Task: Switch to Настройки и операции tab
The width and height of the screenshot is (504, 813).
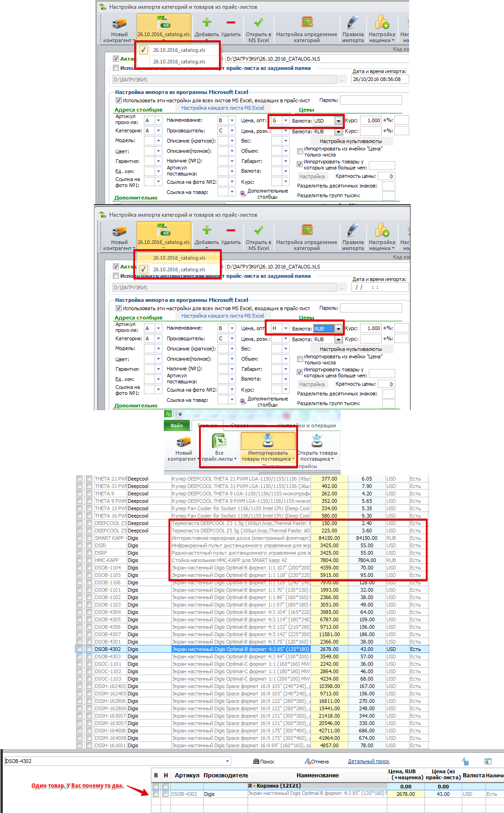Action: pyautogui.click(x=307, y=425)
